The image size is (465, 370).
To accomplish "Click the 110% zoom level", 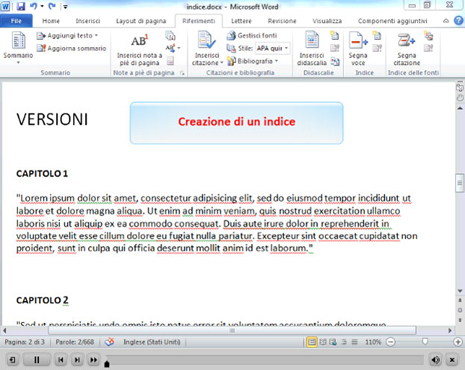I will pyautogui.click(x=373, y=342).
